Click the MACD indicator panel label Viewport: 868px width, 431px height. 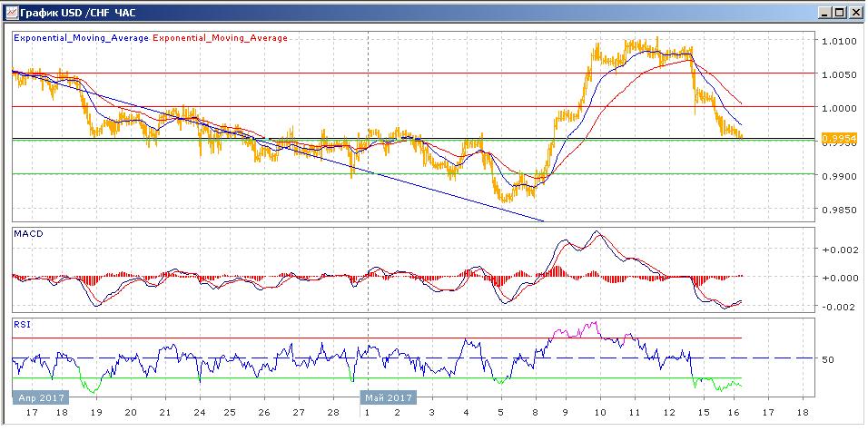[x=27, y=234]
